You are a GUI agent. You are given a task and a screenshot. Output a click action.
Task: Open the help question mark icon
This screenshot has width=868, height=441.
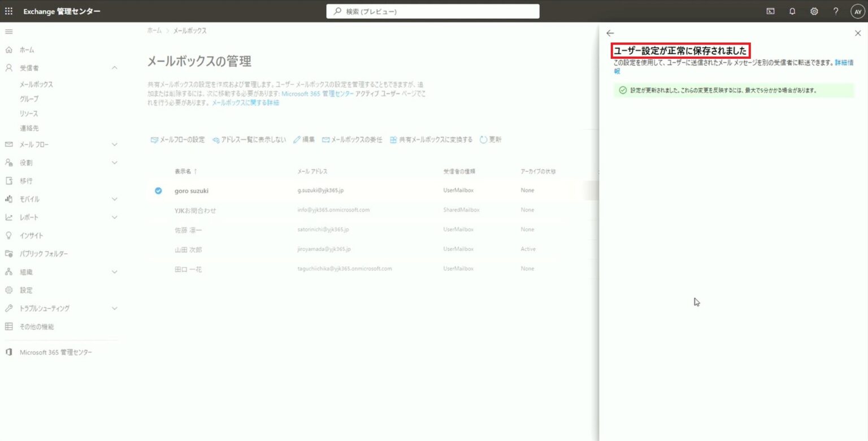pyautogui.click(x=835, y=11)
